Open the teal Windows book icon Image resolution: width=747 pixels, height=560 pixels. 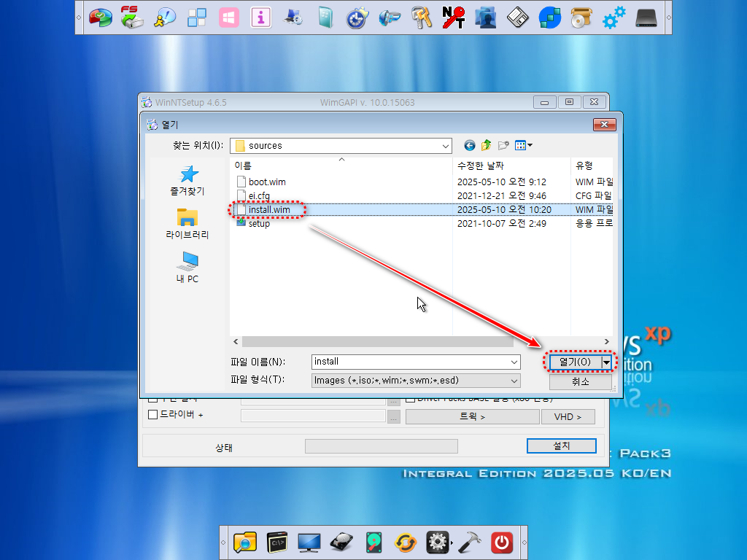(x=325, y=17)
